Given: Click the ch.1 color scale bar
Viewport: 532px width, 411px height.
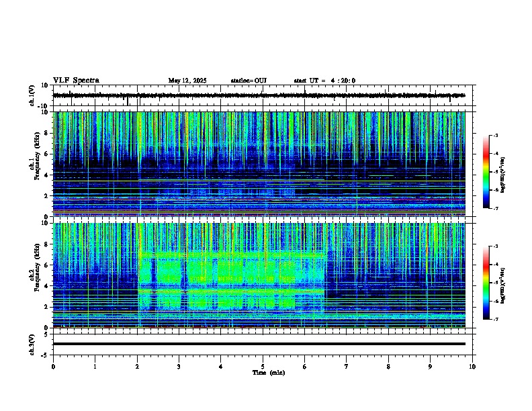Looking at the screenshot, I should pos(486,172).
